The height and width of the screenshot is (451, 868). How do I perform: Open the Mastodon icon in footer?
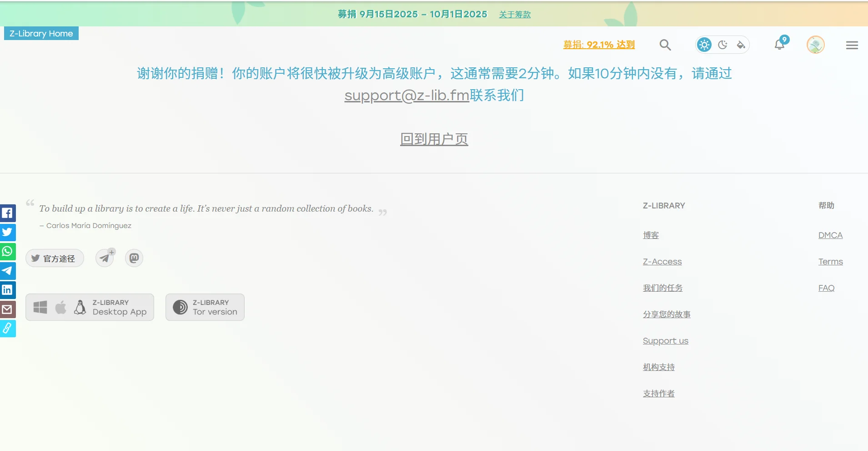tap(134, 258)
